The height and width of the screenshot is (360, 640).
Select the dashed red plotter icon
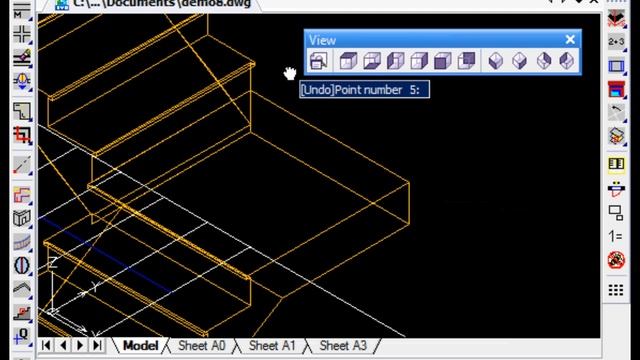(x=616, y=189)
